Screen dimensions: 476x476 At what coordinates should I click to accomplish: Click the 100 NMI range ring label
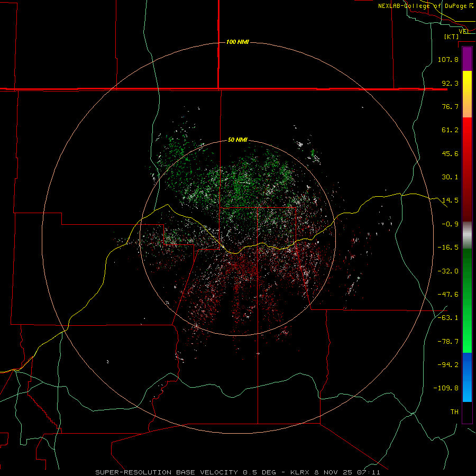click(x=237, y=42)
